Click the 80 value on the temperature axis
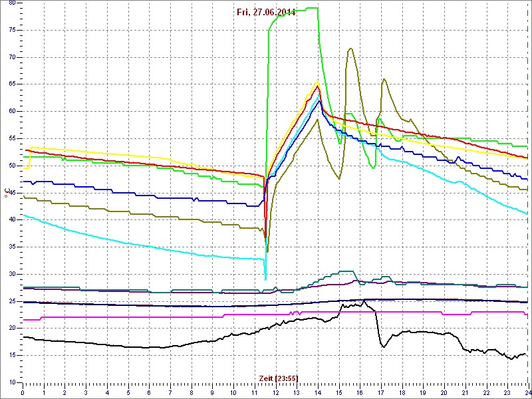 (x=11, y=2)
